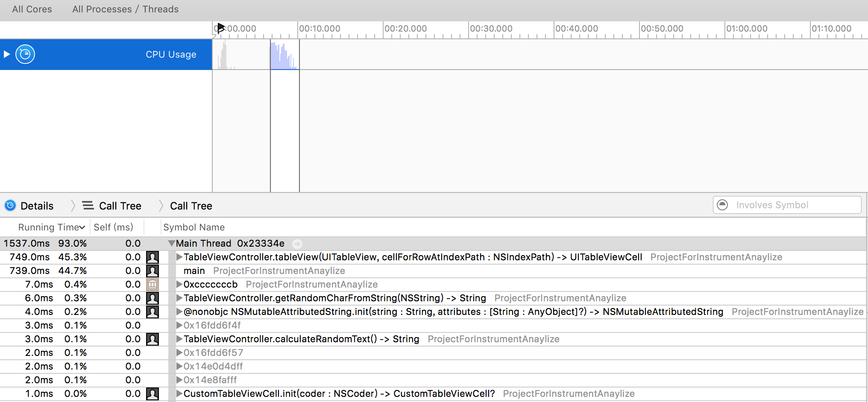Click the inspection head flag marker on timeline
Viewport: 868px width, 402px height.
pyautogui.click(x=220, y=28)
